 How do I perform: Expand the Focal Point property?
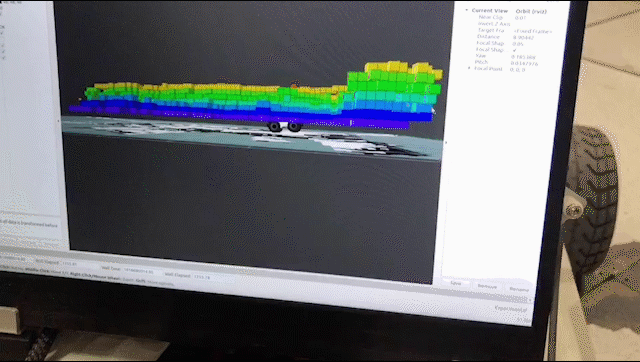[x=469, y=68]
